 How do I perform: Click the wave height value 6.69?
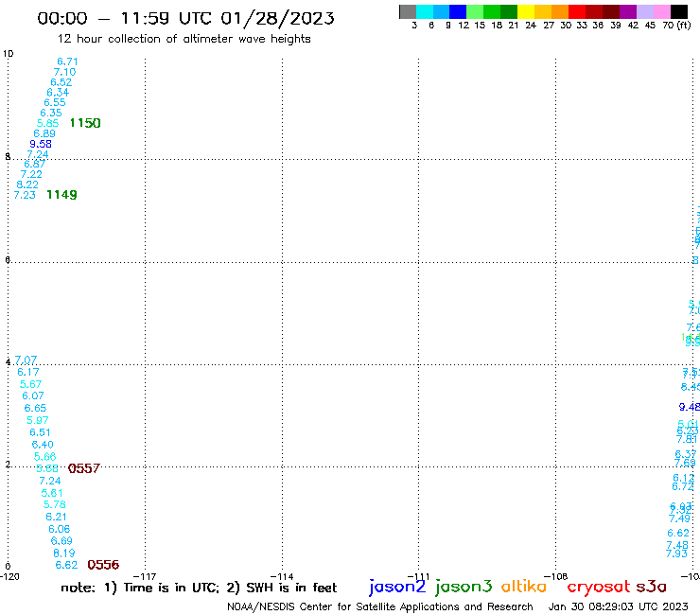61,541
